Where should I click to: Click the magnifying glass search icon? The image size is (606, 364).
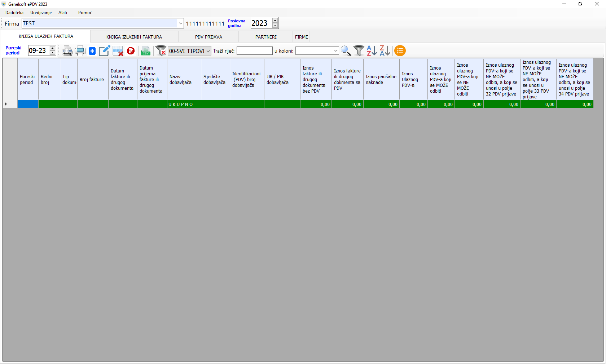pyautogui.click(x=346, y=51)
